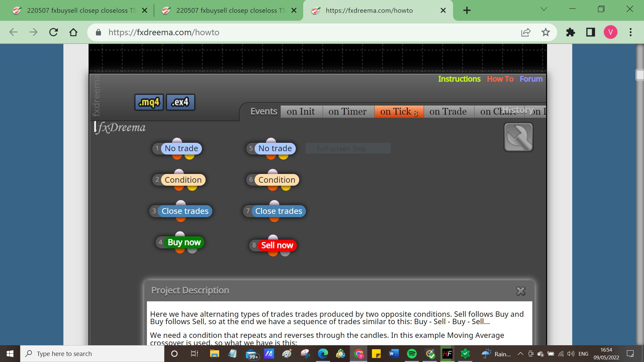Bookmark this page with the star
Viewport: 644px width, 362px height.
(546, 32)
